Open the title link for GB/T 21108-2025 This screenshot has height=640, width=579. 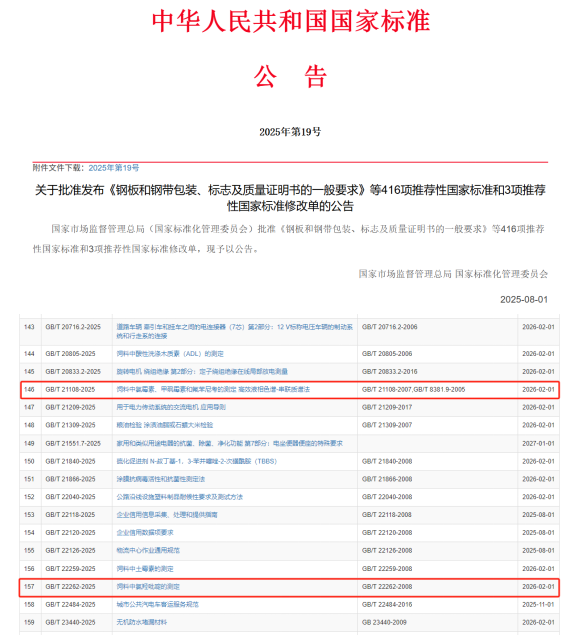coord(213,389)
